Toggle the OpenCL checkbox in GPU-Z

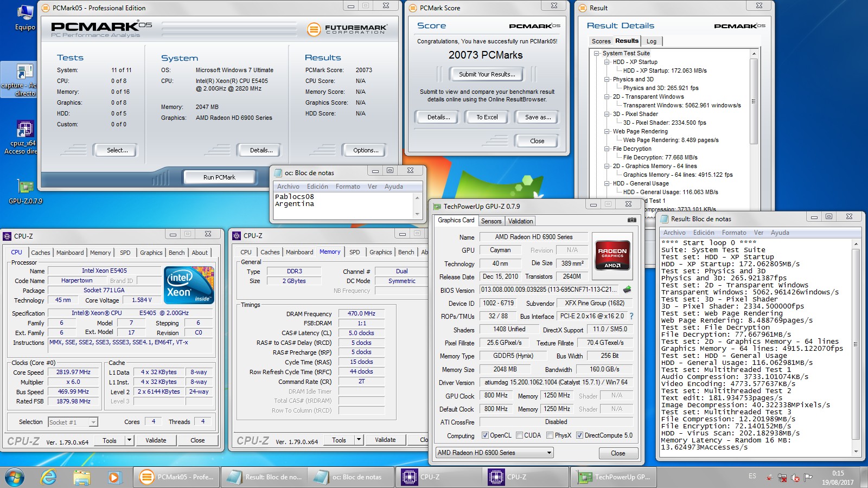(x=485, y=435)
